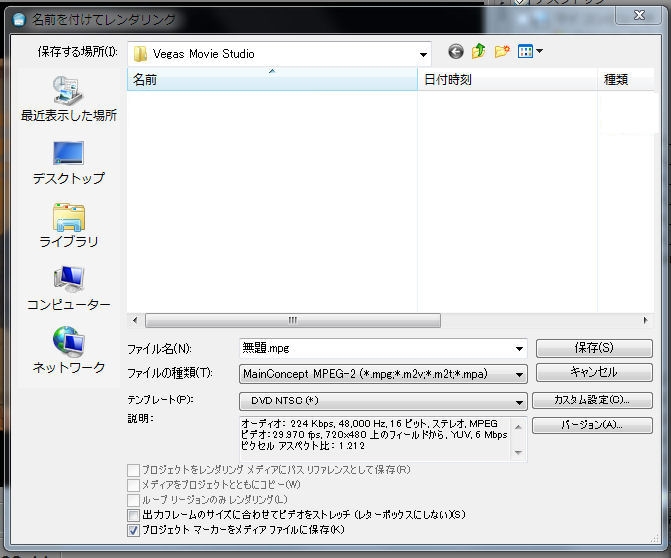Open the view menu dropdown arrow

(539, 51)
